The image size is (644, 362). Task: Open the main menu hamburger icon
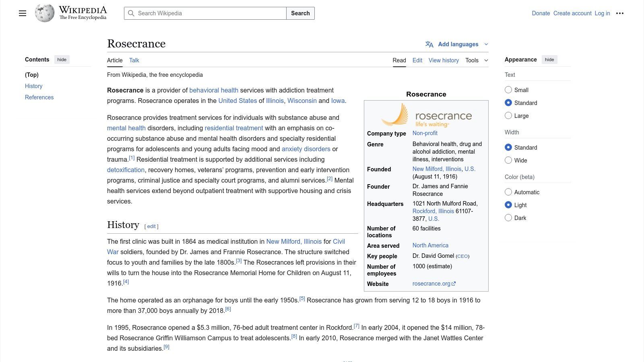click(23, 13)
